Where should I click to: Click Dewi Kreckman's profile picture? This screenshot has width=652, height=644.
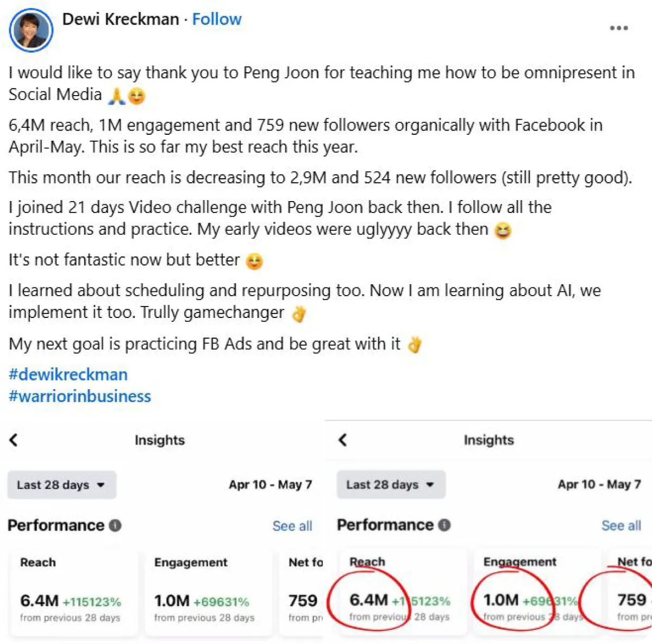31,30
